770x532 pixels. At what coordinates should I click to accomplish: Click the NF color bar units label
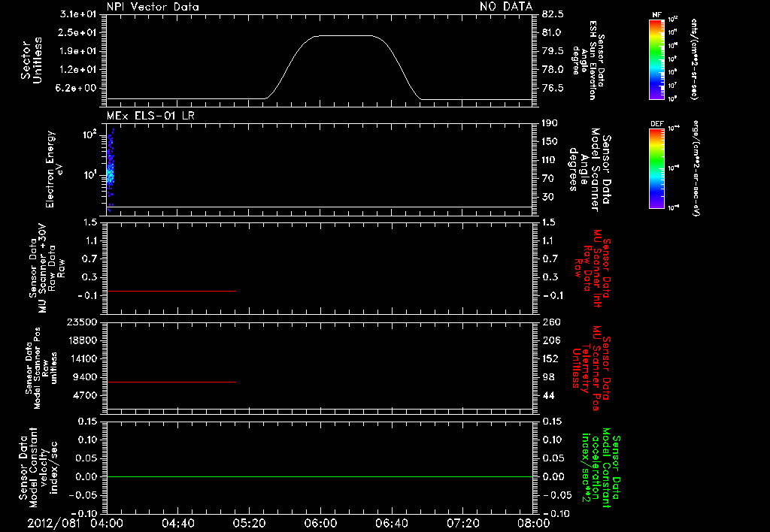(x=694, y=59)
